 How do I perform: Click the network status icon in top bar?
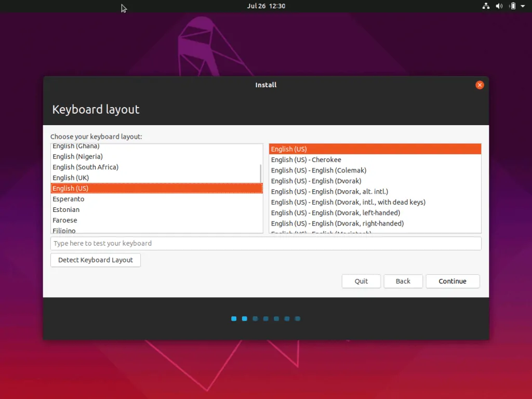pyautogui.click(x=486, y=6)
